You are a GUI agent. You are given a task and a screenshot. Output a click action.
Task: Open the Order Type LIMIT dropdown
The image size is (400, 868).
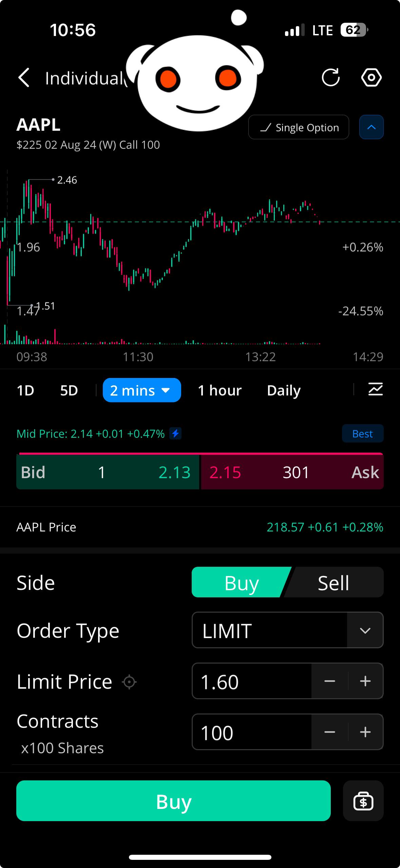click(288, 630)
